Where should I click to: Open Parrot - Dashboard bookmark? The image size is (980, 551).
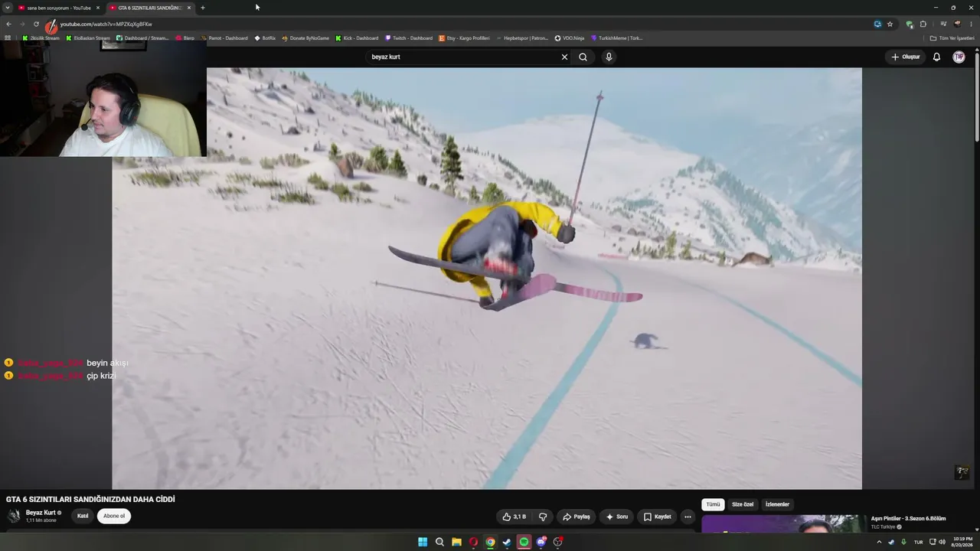coord(224,37)
